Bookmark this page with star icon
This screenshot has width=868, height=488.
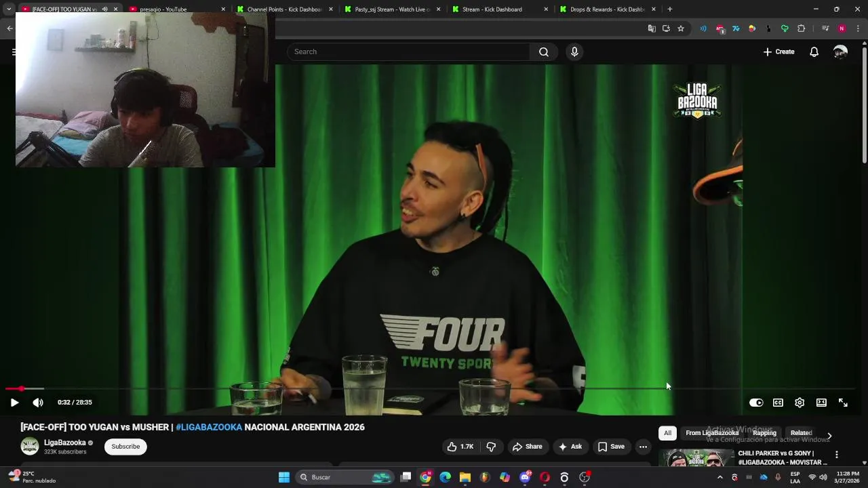680,28
